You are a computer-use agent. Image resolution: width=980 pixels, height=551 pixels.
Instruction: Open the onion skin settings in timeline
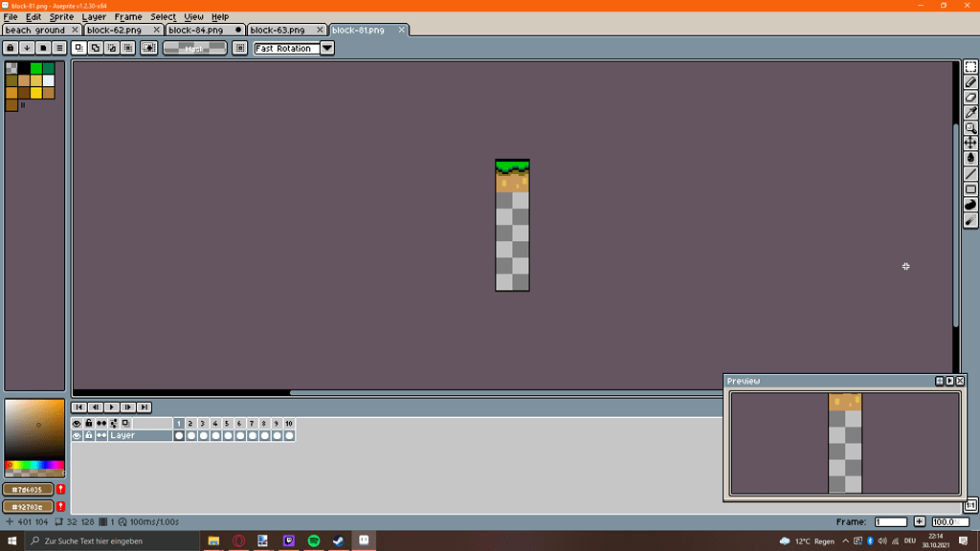tap(113, 422)
